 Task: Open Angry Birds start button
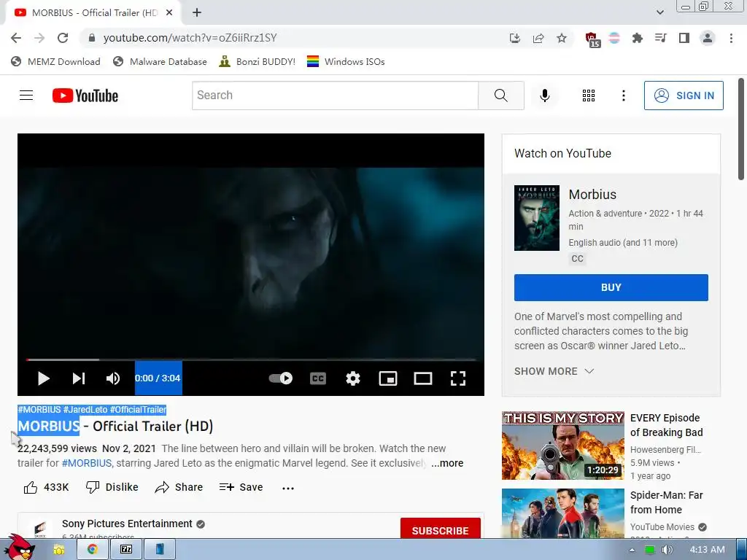[20, 548]
